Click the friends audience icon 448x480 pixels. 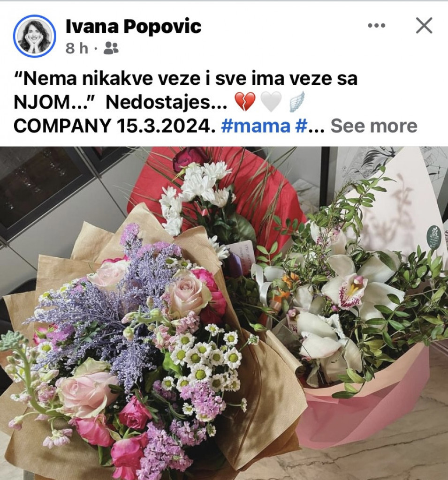(x=111, y=48)
